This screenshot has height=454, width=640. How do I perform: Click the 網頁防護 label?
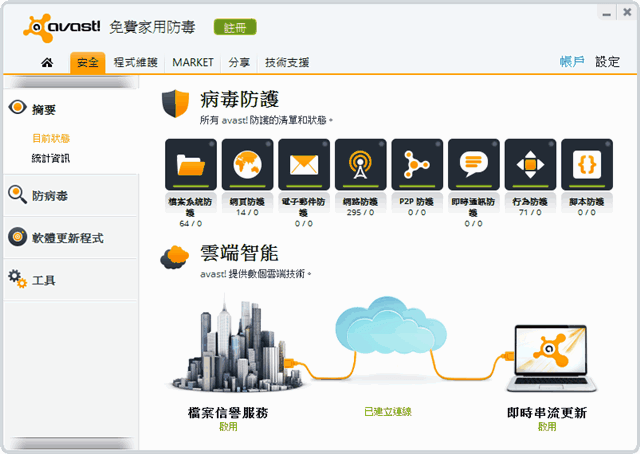[247, 202]
